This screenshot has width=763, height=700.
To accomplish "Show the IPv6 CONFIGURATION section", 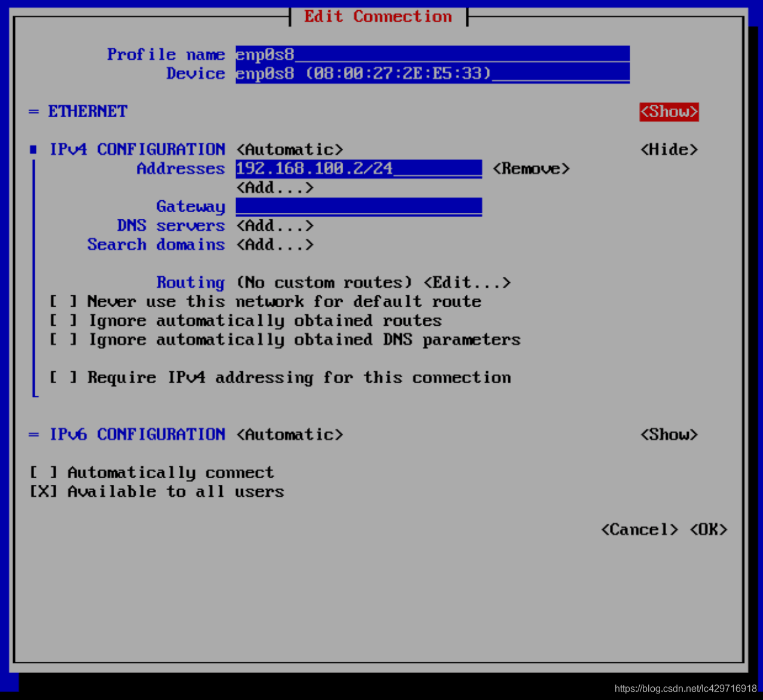I will pyautogui.click(x=669, y=435).
